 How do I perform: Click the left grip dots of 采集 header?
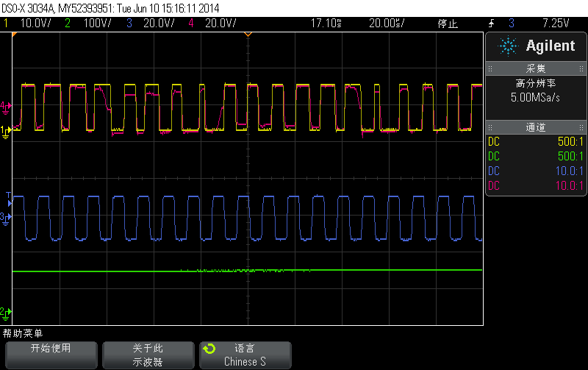point(490,68)
